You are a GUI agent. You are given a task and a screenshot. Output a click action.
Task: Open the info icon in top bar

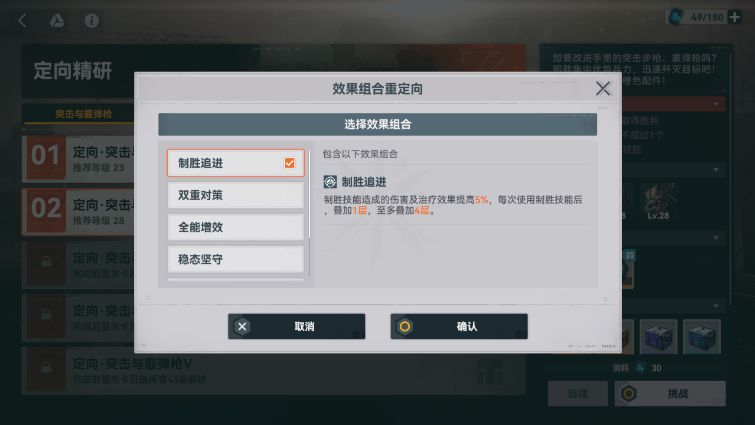click(91, 20)
